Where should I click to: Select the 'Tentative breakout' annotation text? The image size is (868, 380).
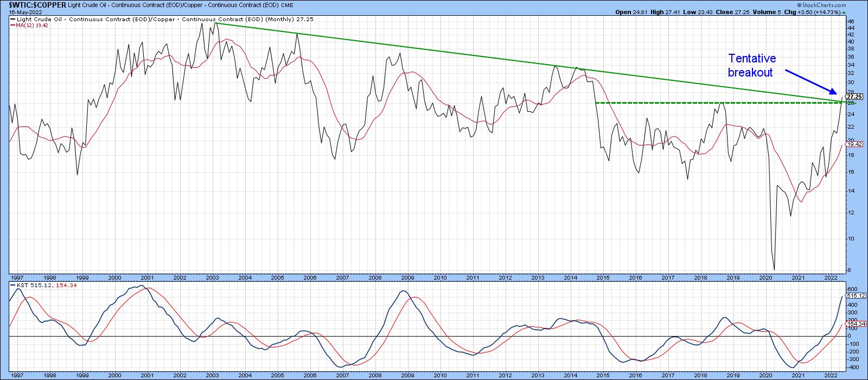click(751, 65)
